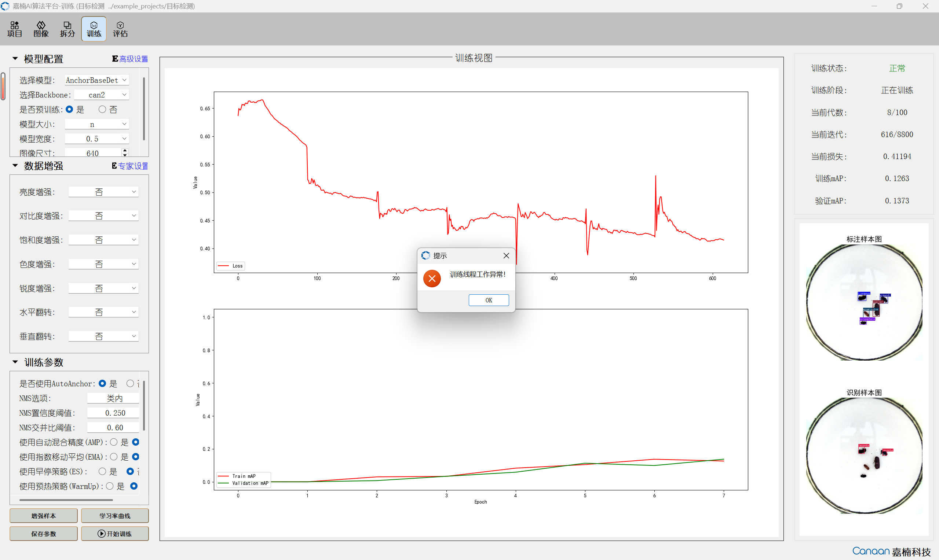Click the 标注样本图 thumbnail image

864,303
